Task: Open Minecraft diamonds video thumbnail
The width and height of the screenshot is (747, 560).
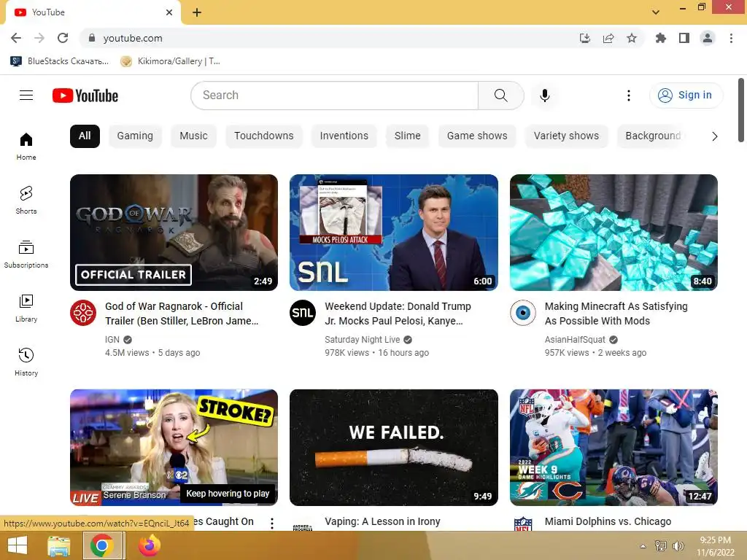Action: pyautogui.click(x=614, y=233)
